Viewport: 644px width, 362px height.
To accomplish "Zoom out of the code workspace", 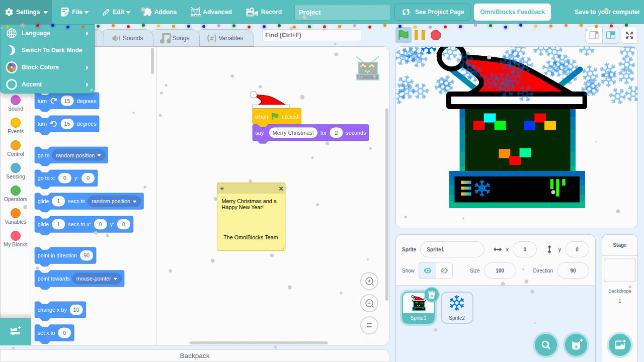I will coord(369,303).
